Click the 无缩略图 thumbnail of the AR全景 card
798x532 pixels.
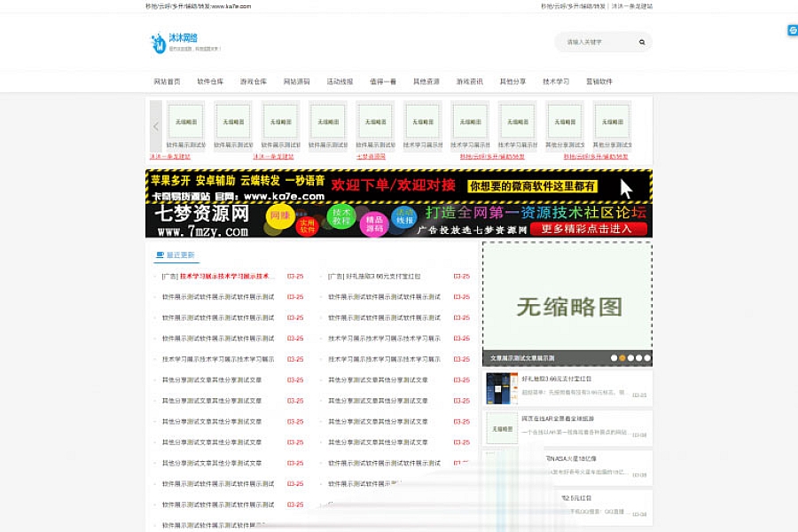tap(502, 428)
